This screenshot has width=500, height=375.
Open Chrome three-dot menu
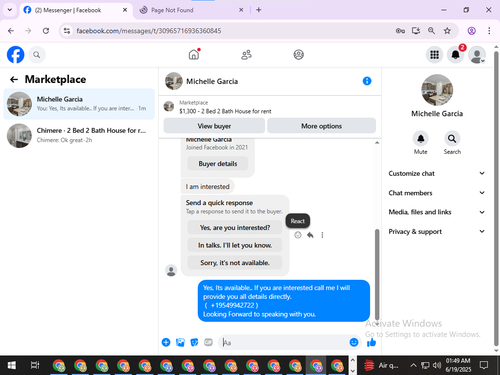[x=489, y=31]
